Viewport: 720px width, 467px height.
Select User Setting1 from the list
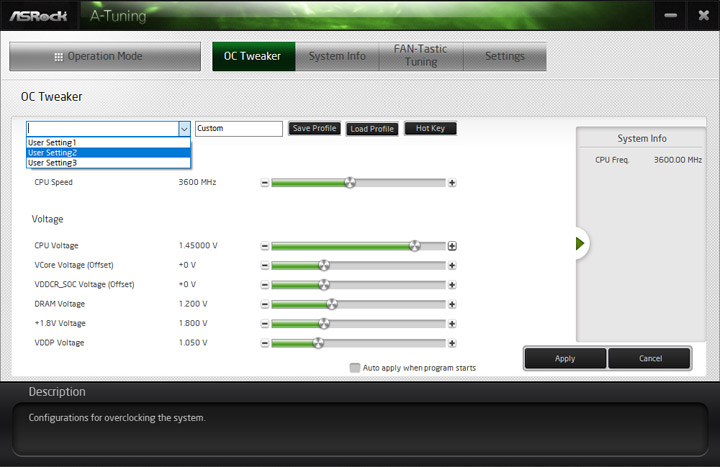[x=108, y=142]
